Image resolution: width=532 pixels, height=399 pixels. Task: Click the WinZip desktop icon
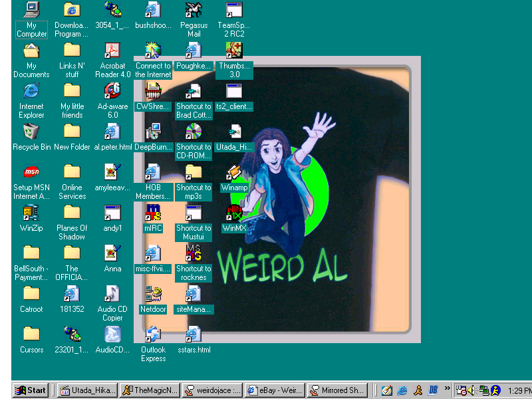tap(31, 212)
